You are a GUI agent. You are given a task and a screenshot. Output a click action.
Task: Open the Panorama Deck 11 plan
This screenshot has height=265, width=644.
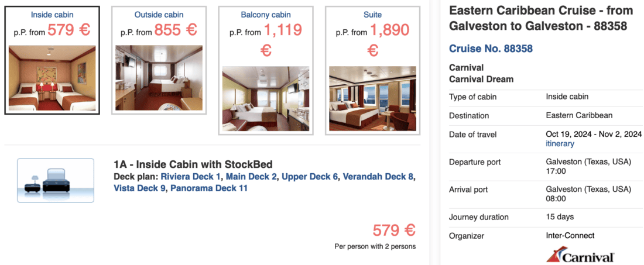pyautogui.click(x=209, y=188)
